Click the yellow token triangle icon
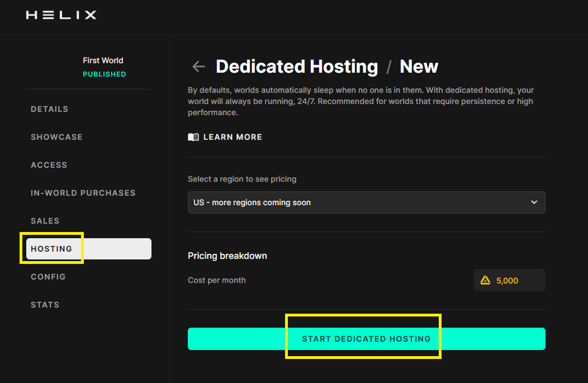 tap(485, 280)
